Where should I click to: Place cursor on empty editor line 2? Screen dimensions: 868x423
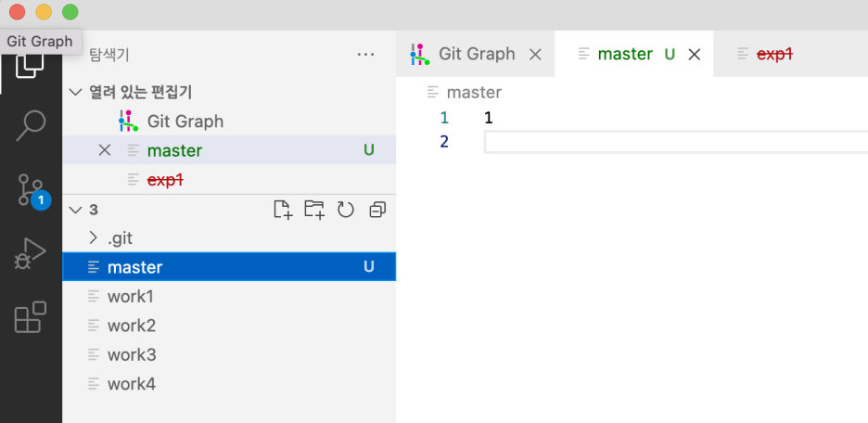click(676, 142)
